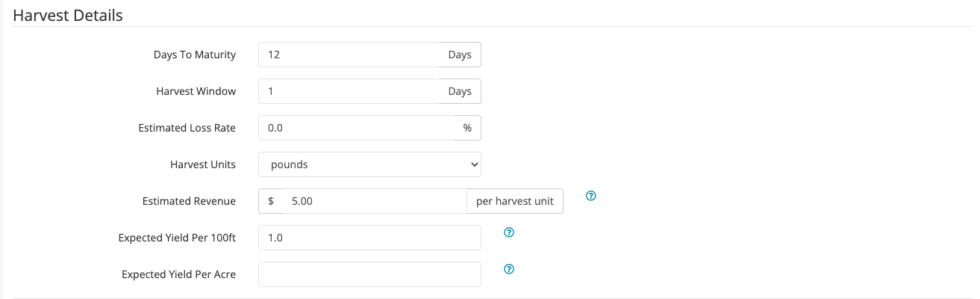Screen dimensions: 980x299
Task: Click the Harvest Details section heading
Action: (x=68, y=15)
